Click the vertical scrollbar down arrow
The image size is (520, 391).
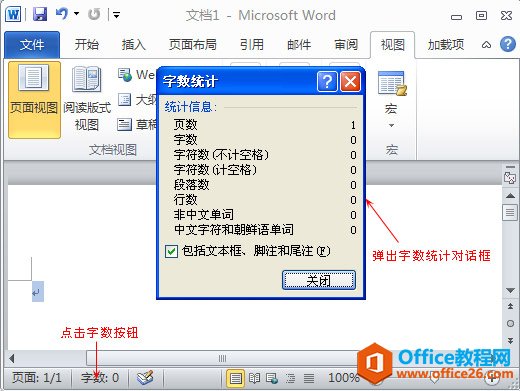pos(510,291)
